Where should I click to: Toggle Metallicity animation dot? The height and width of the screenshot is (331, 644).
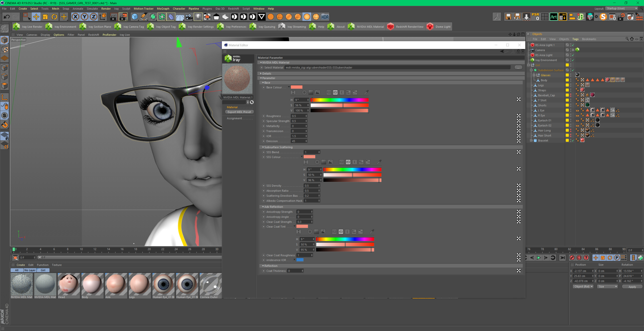click(x=263, y=126)
